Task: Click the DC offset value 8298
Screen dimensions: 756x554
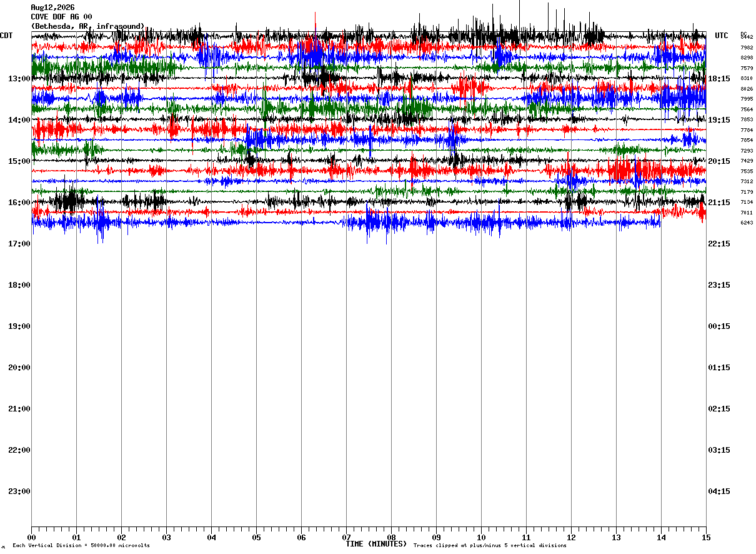Action: tap(747, 58)
